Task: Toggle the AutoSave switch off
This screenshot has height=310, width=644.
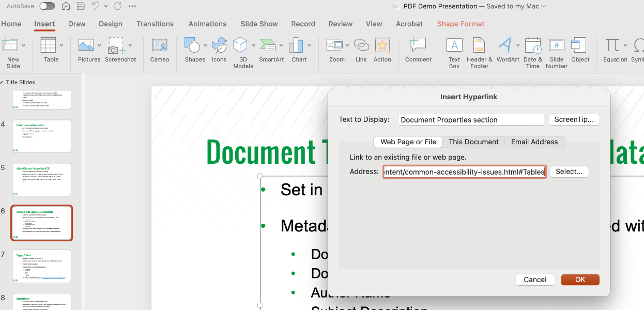Action: tap(47, 6)
